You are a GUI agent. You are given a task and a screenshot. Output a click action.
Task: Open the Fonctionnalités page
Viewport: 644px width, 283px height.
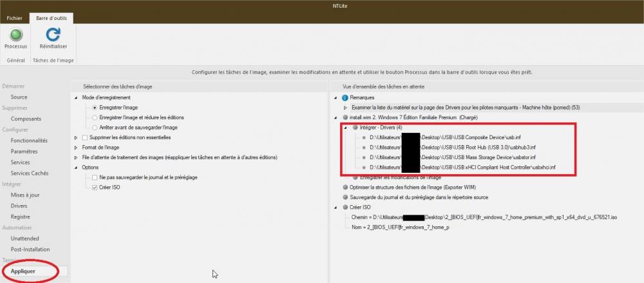pos(29,141)
